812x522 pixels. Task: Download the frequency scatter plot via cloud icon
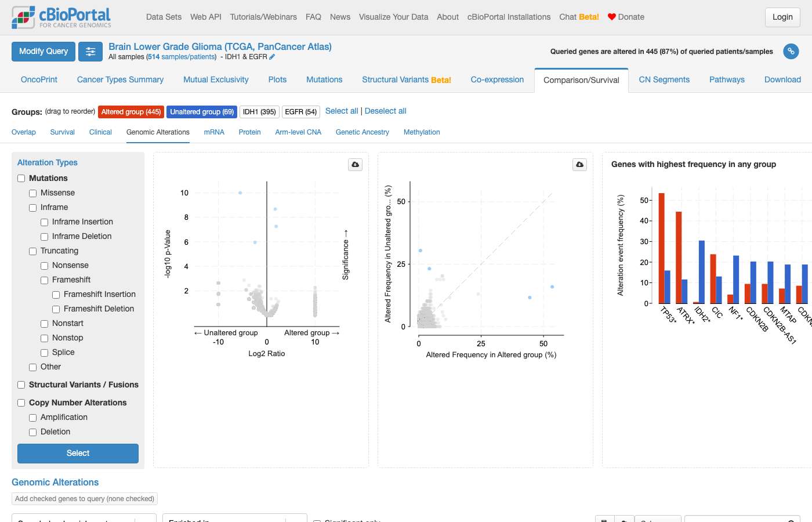(579, 165)
